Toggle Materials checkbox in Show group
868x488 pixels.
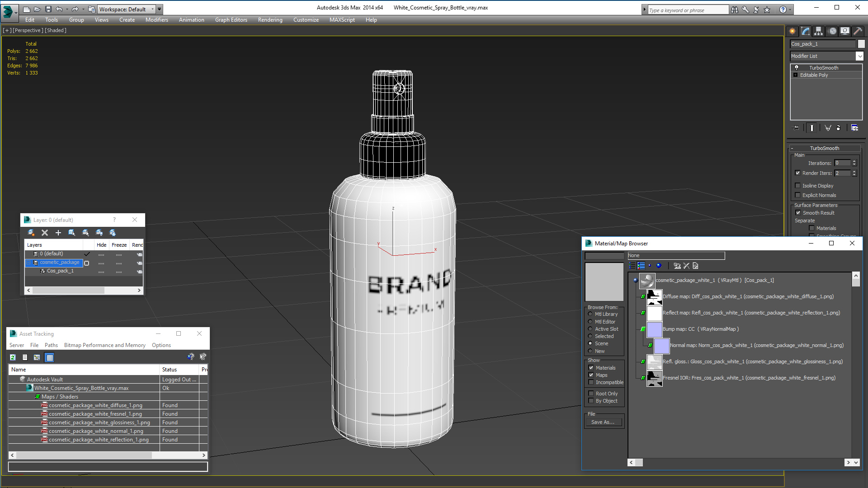point(591,368)
